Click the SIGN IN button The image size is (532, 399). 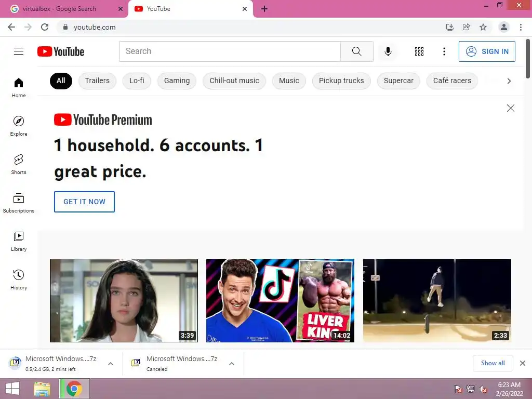[487, 51]
